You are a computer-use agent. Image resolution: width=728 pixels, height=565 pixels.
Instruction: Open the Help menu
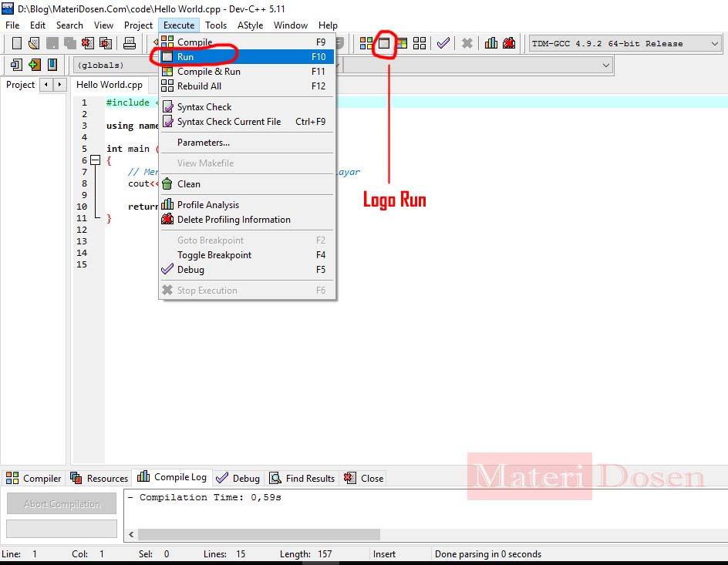328,25
